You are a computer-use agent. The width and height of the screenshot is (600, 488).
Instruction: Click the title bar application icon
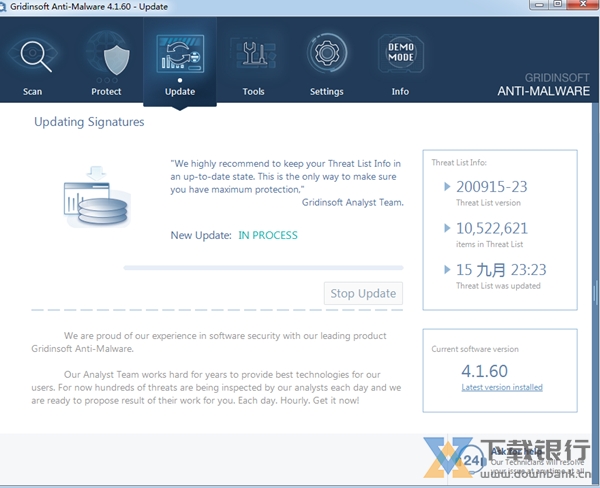click(3, 7)
